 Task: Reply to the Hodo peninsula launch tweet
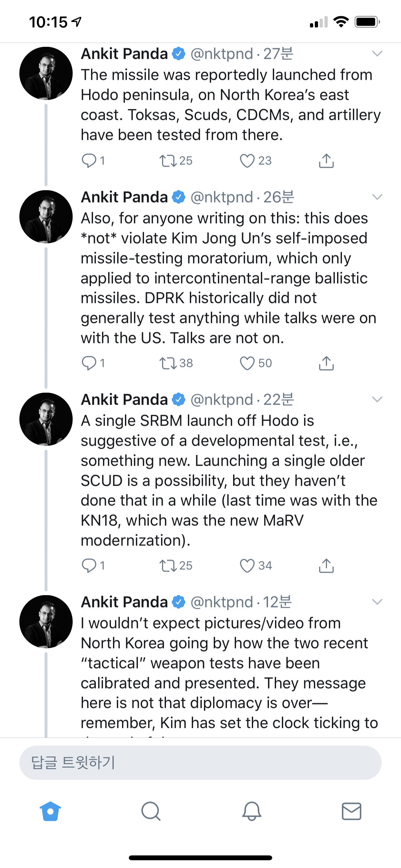[89, 161]
